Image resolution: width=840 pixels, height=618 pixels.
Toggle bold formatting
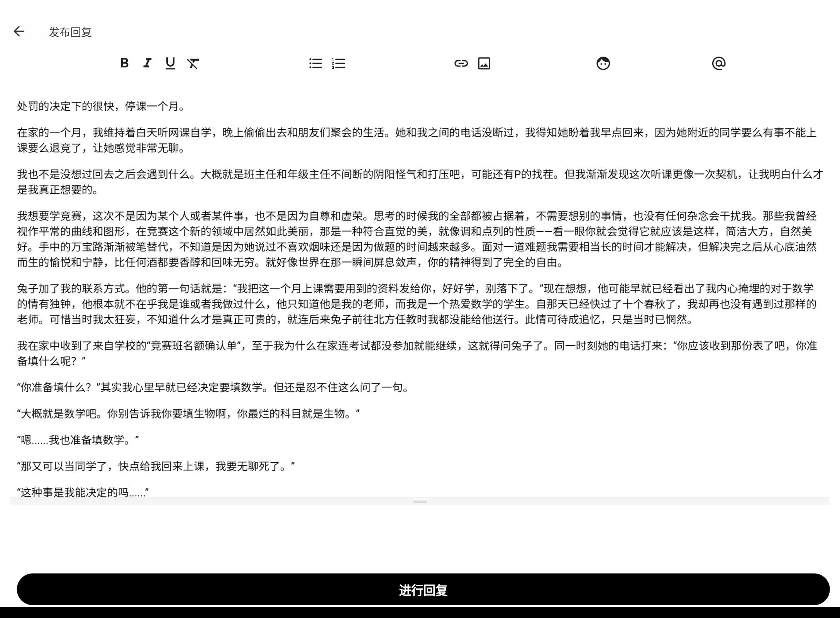pyautogui.click(x=124, y=63)
